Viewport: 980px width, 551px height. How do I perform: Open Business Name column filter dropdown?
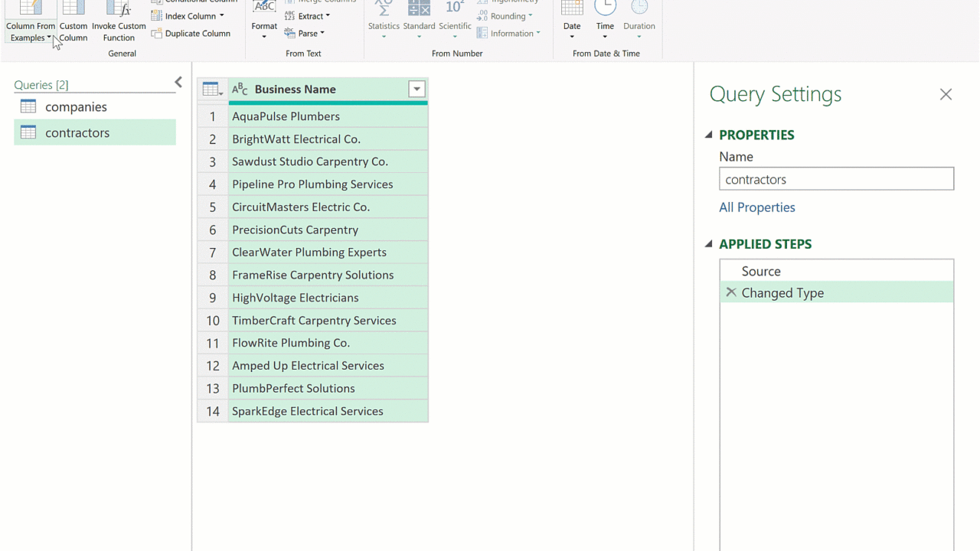(x=416, y=90)
